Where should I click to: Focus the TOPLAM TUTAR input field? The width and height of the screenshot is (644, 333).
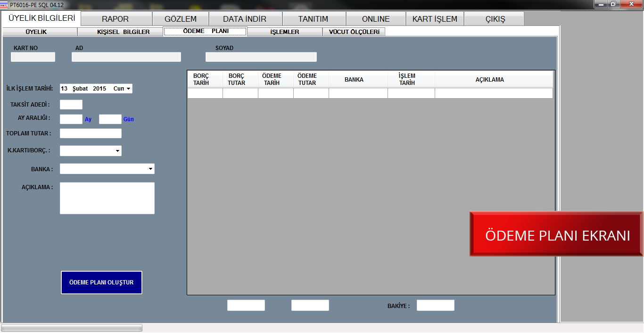tap(91, 133)
